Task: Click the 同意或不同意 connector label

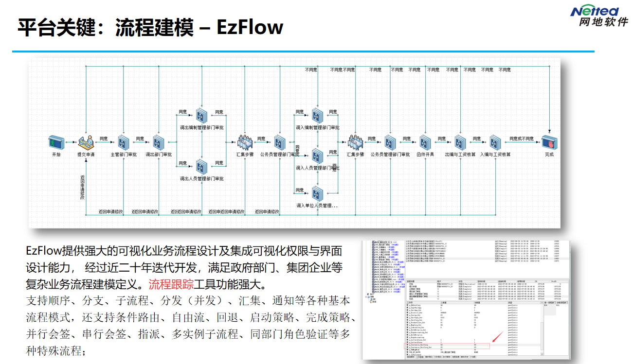Action: 521,139
